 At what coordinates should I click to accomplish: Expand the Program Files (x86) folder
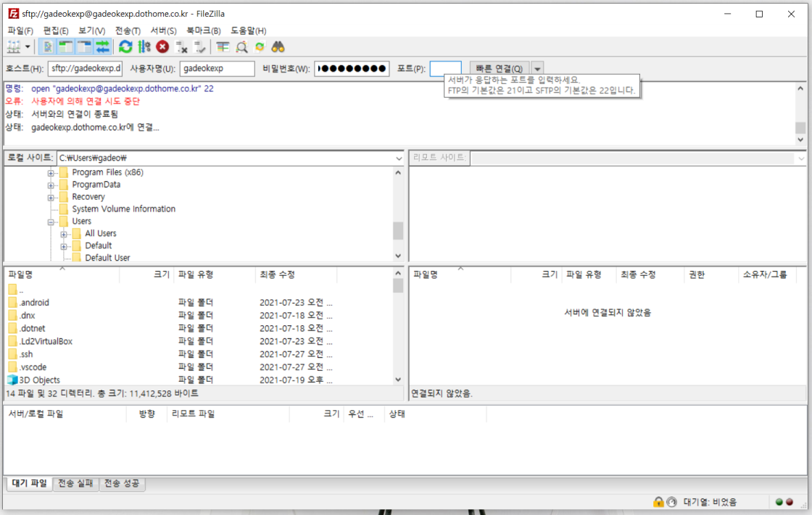pos(51,173)
